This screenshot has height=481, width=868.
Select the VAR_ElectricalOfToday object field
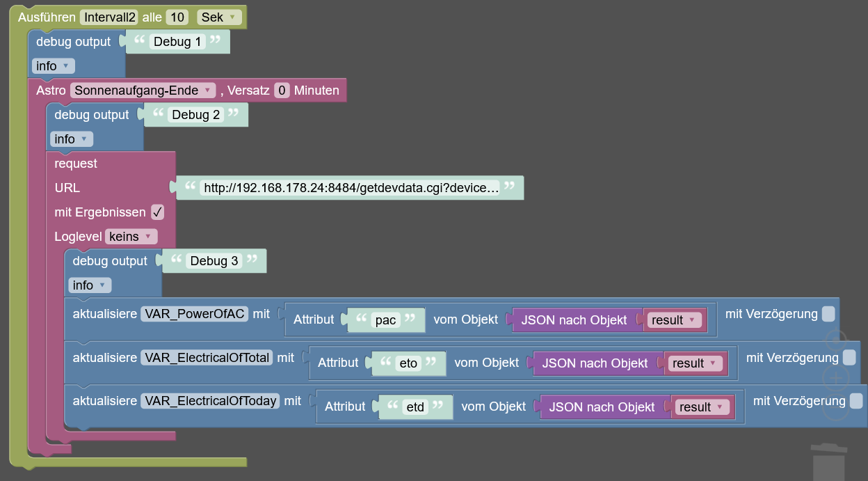(210, 401)
